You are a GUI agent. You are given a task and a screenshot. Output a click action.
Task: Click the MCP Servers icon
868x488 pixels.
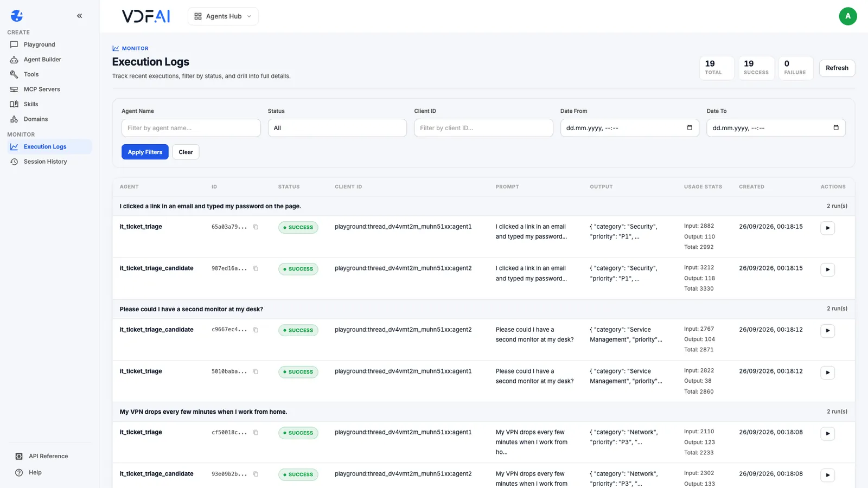(14, 89)
